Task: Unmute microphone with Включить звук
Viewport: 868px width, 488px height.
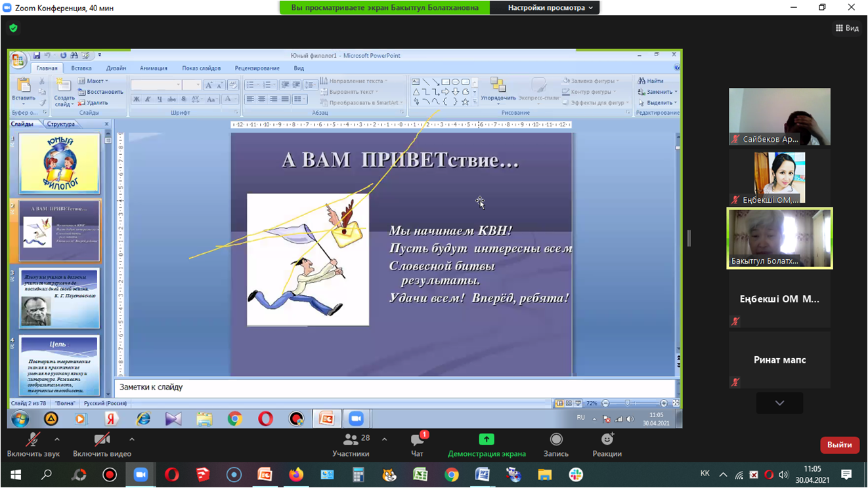Action: coord(33,445)
